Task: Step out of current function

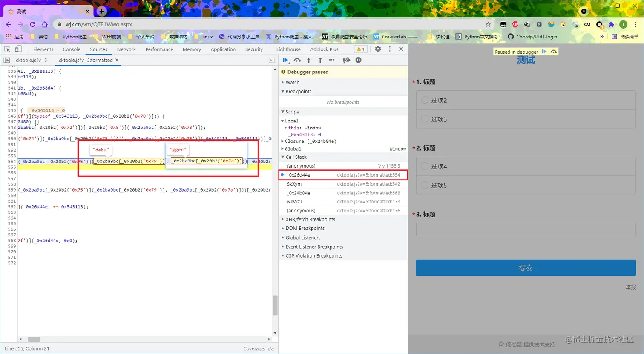Action: (x=320, y=60)
